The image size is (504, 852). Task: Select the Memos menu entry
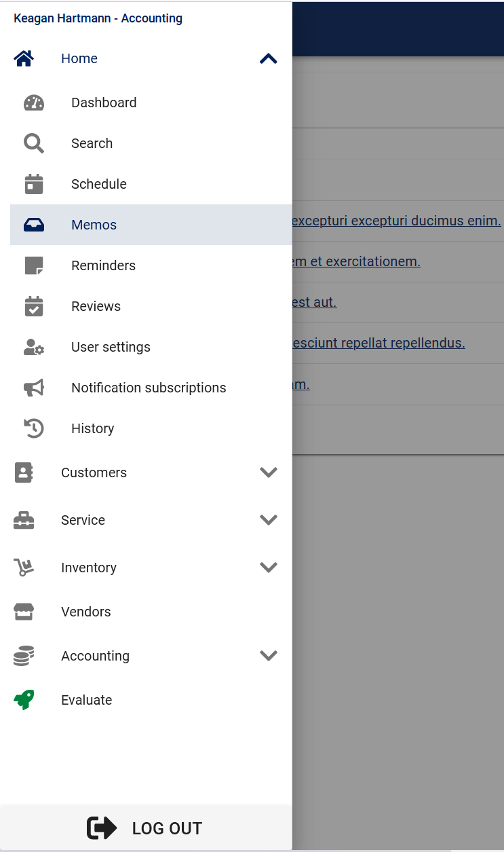[x=151, y=225]
